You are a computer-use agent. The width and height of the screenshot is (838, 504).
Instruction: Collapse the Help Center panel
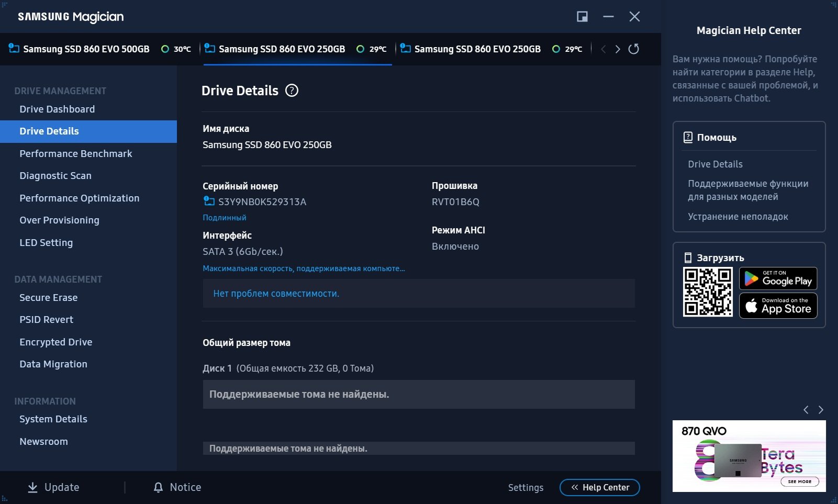click(x=599, y=487)
